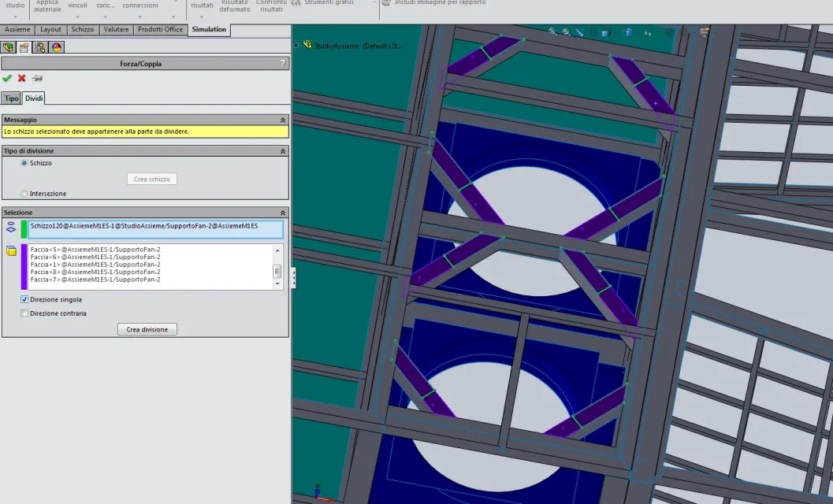This screenshot has width=833, height=504.
Task: Choose the Intersezione division type
Action: [24, 194]
